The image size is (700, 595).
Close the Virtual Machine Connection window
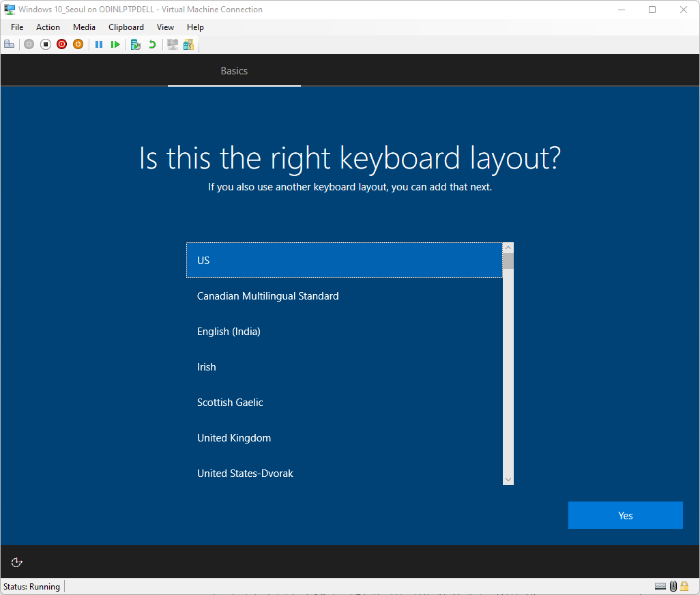coord(684,10)
